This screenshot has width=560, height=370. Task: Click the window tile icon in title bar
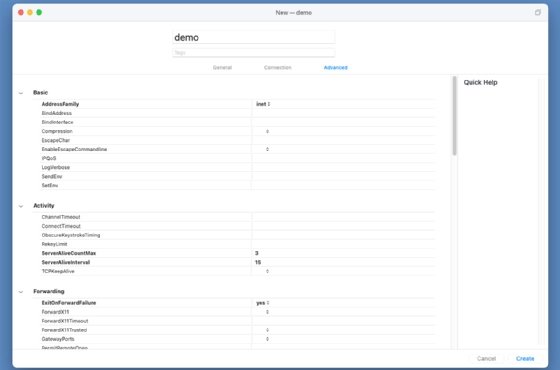(538, 12)
